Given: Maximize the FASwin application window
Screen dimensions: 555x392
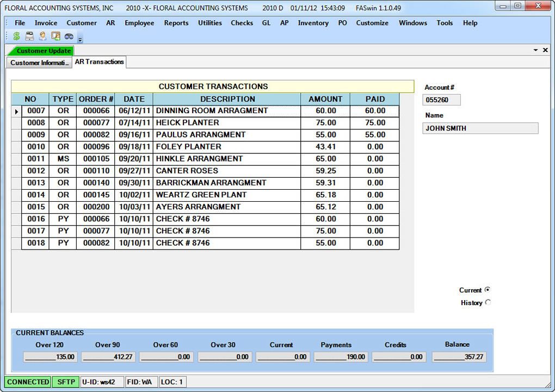Looking at the screenshot, I should [x=517, y=5].
